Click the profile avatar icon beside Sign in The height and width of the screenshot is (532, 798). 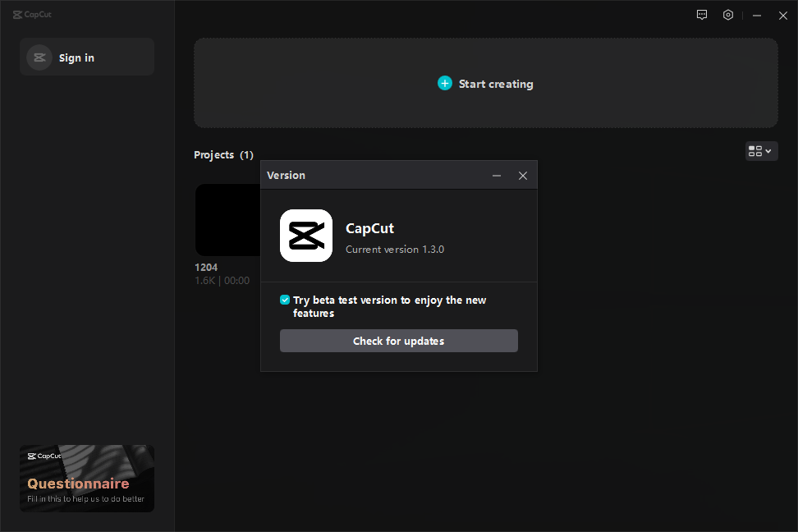tap(39, 57)
